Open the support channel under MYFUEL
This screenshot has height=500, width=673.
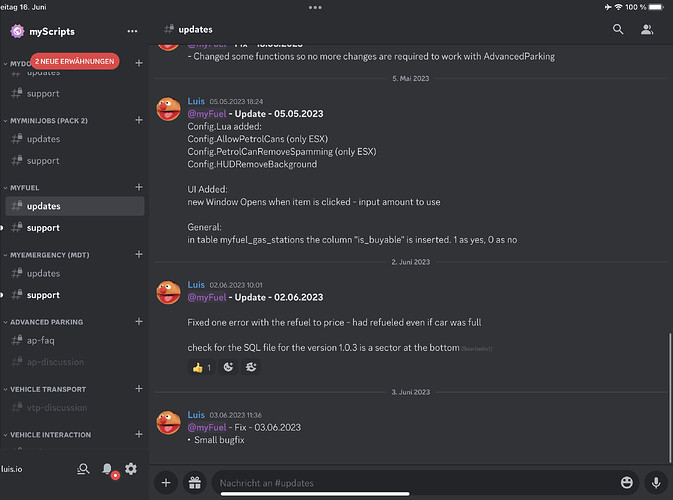[43, 228]
